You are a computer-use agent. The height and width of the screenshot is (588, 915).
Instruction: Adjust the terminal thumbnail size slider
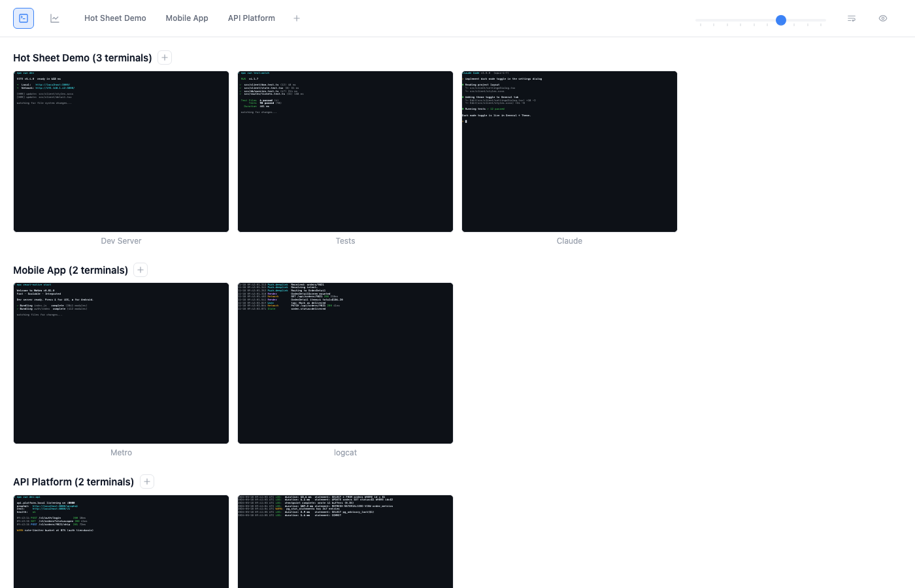pyautogui.click(x=761, y=20)
